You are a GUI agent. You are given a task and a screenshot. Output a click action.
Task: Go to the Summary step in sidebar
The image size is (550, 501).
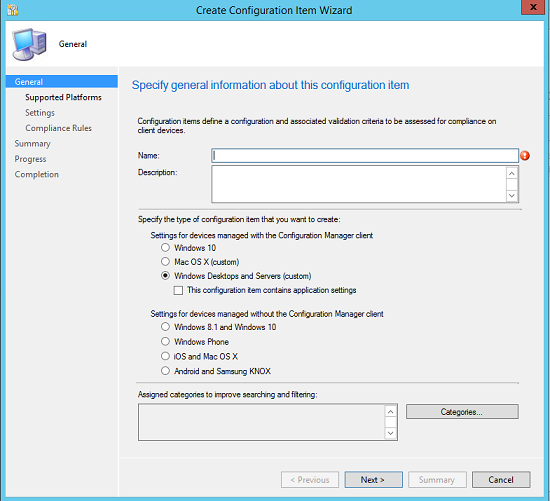pos(33,143)
